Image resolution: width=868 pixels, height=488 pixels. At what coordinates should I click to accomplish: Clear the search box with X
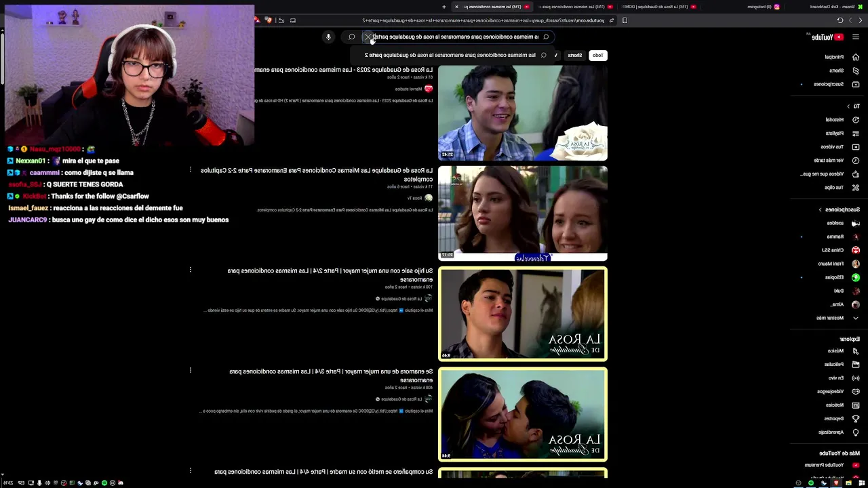click(368, 37)
